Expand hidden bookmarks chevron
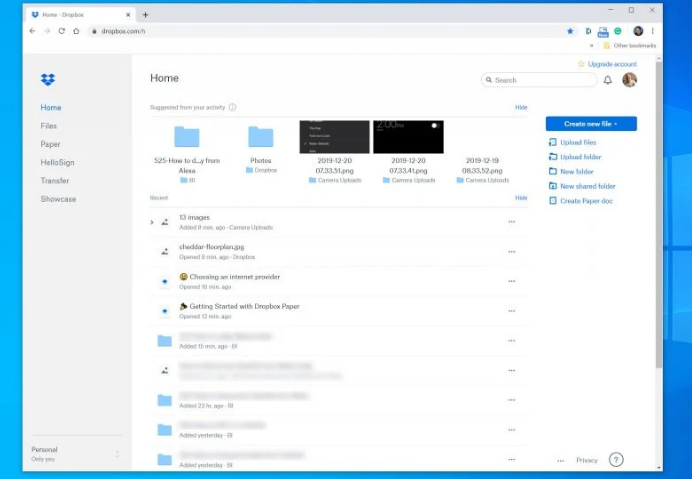The height and width of the screenshot is (479, 692). 591,45
